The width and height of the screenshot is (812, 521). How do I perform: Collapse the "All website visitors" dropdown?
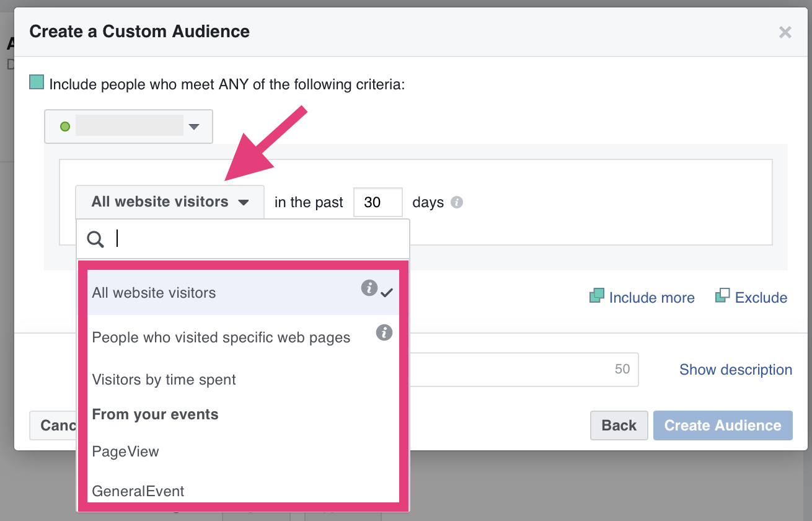[169, 202]
